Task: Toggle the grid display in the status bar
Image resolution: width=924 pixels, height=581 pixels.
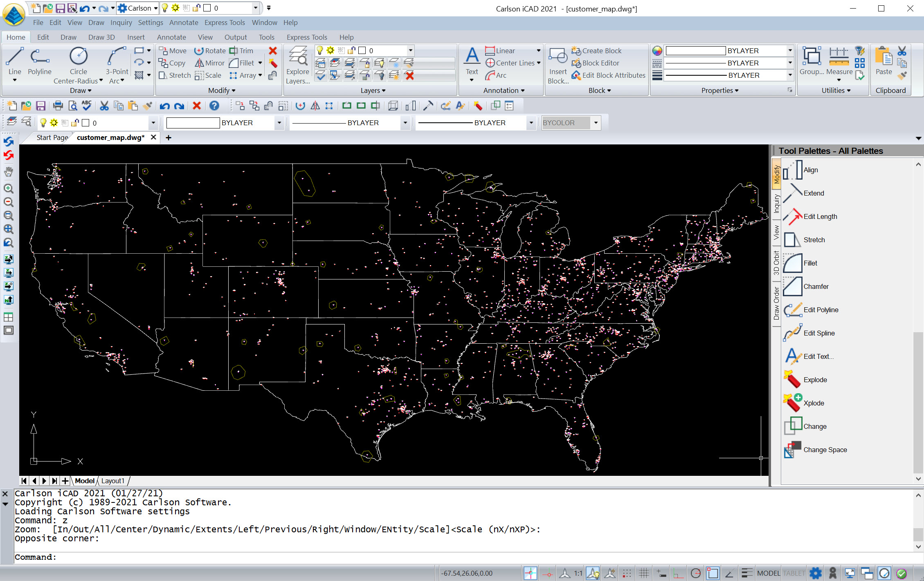Action: pyautogui.click(x=643, y=573)
